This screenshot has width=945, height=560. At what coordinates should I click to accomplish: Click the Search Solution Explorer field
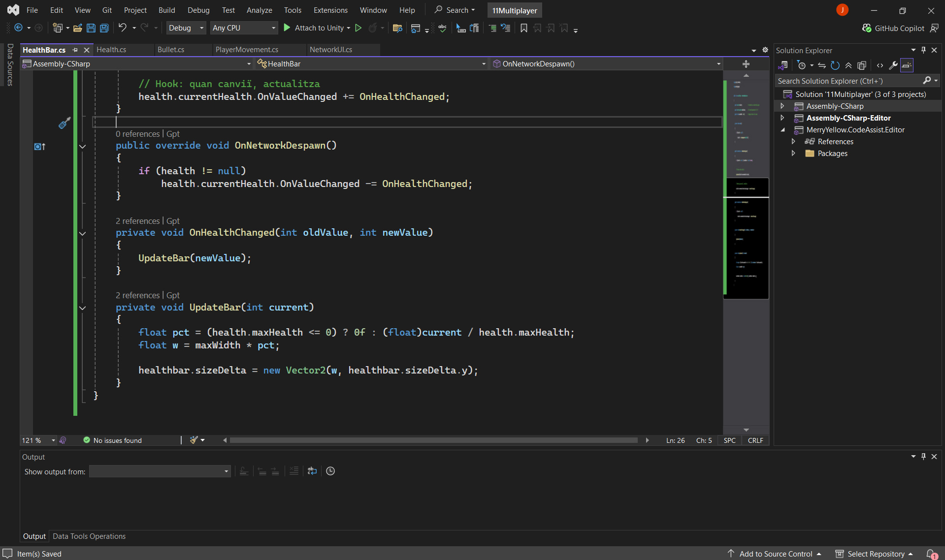(x=848, y=81)
